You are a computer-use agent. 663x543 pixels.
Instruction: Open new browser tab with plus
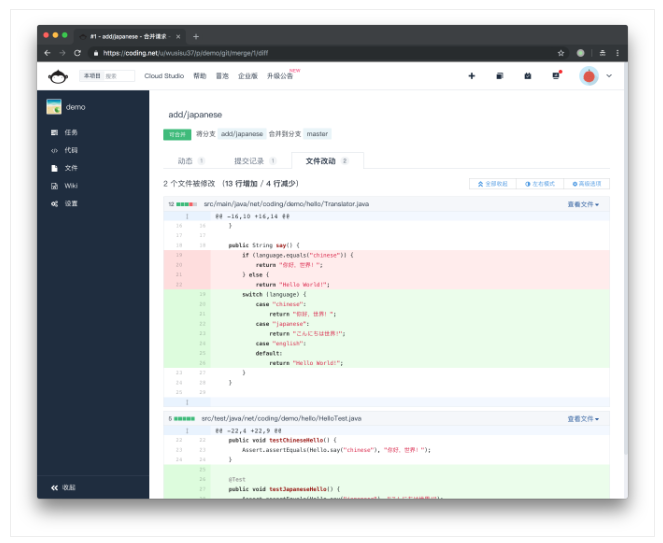pyautogui.click(x=196, y=36)
